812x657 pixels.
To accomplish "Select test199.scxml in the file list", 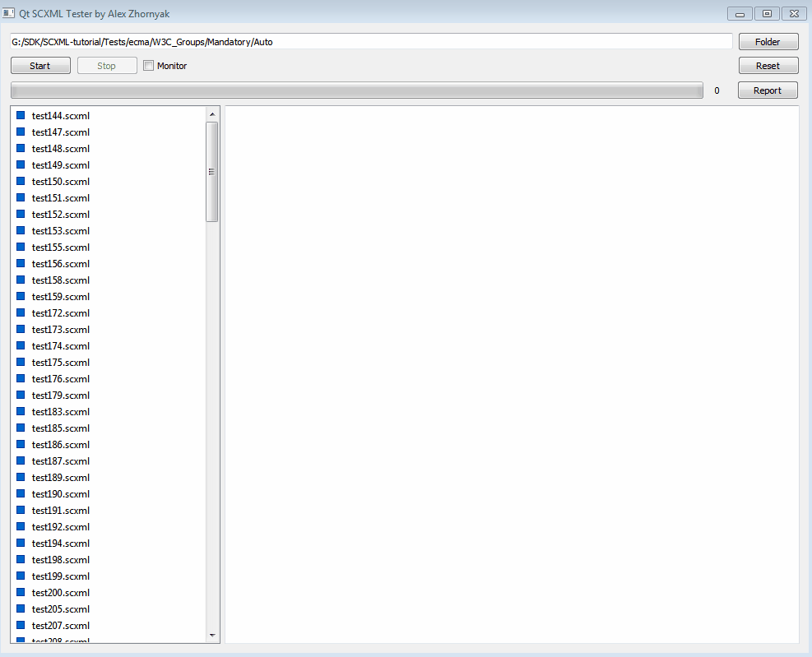I will click(61, 576).
